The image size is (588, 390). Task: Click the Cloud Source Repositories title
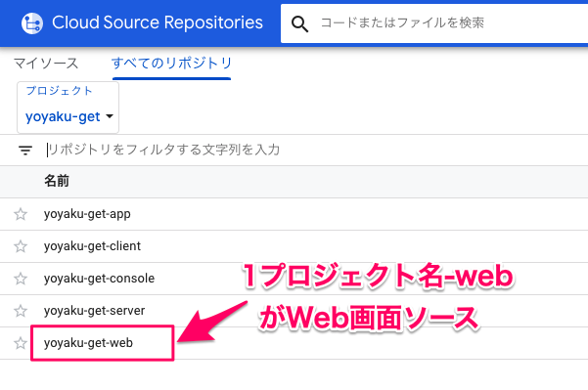click(x=158, y=22)
